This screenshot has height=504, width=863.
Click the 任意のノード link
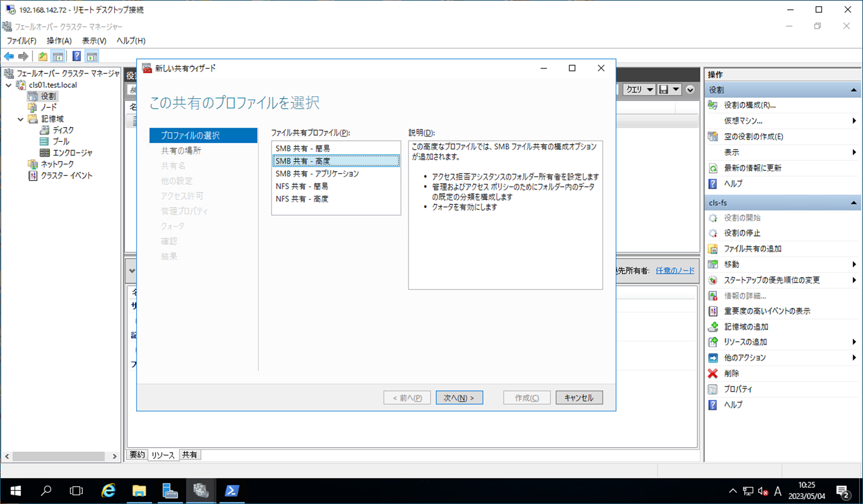point(675,271)
